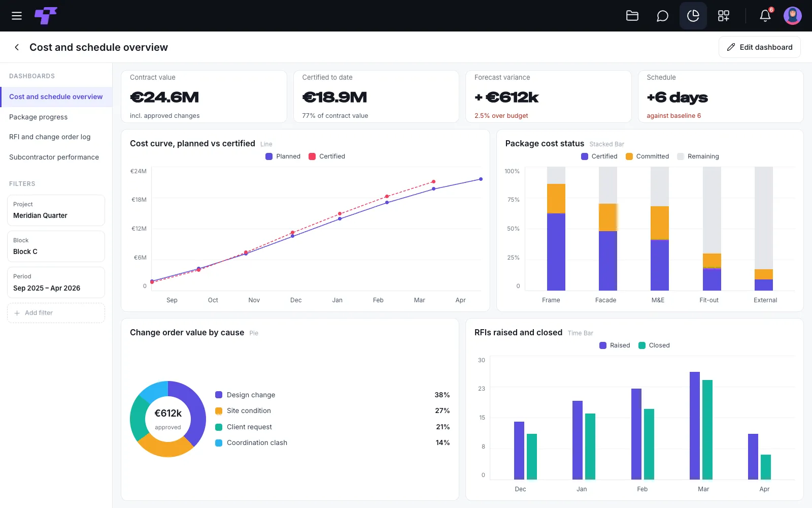The height and width of the screenshot is (508, 812).
Task: Click the Forecast variance €612k value
Action: (506, 97)
